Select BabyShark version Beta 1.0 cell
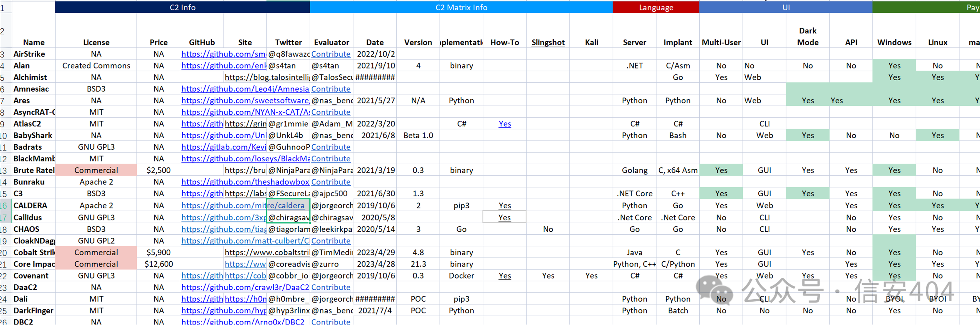Viewport: 980px width, 326px height. click(418, 136)
